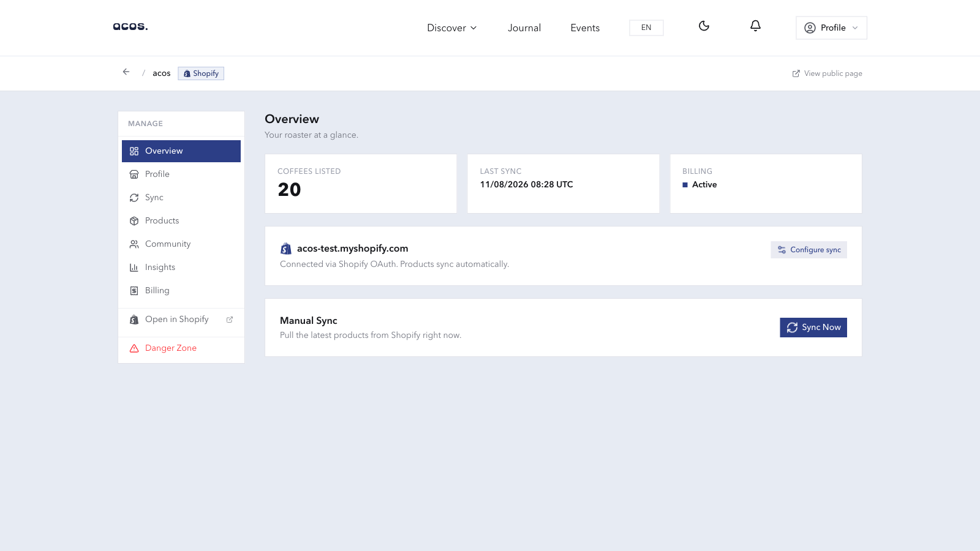Click the Sync Now button
Image resolution: width=980 pixels, height=551 pixels.
[x=813, y=328]
